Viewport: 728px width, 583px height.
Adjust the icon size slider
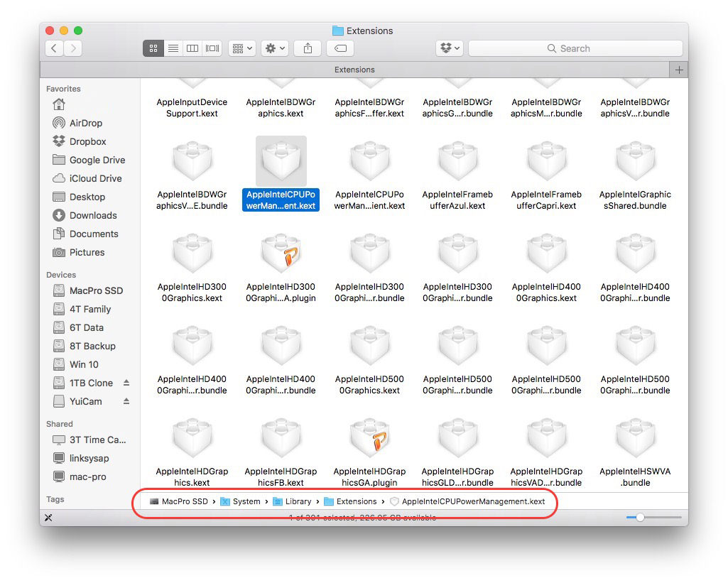point(640,517)
